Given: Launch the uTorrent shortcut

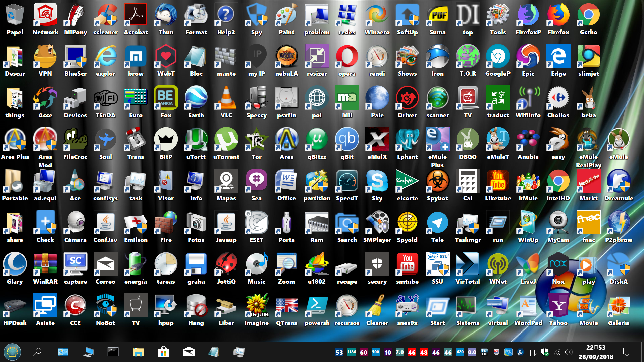Looking at the screenshot, I should click(x=226, y=144).
